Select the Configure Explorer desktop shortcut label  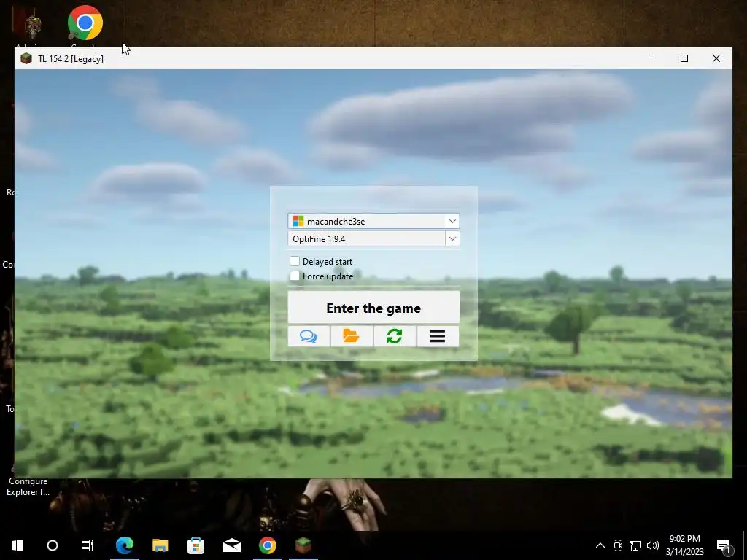click(x=28, y=486)
